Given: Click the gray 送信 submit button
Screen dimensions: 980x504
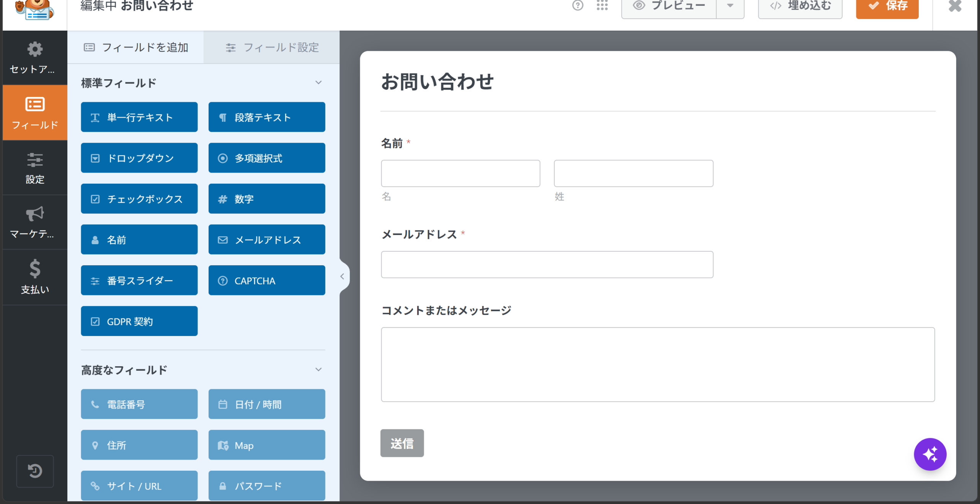Looking at the screenshot, I should [402, 443].
